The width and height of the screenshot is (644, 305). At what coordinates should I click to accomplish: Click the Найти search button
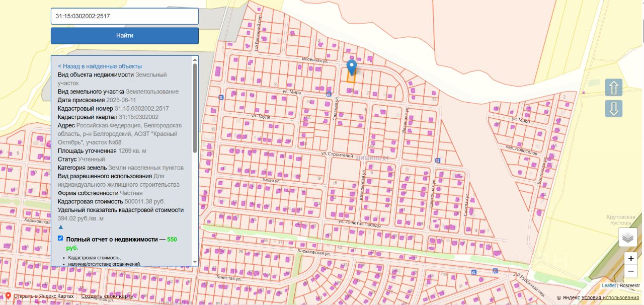(x=125, y=36)
